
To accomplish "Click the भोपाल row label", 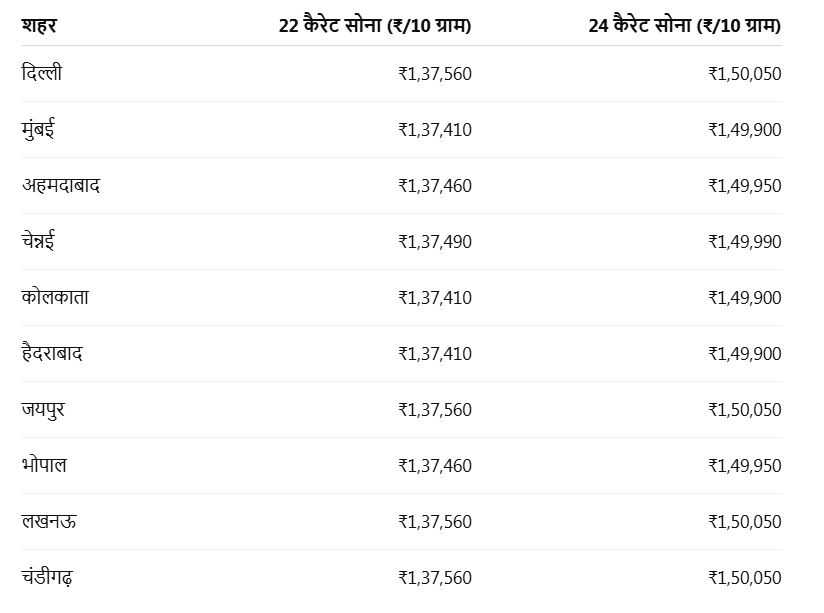I will point(44,465).
